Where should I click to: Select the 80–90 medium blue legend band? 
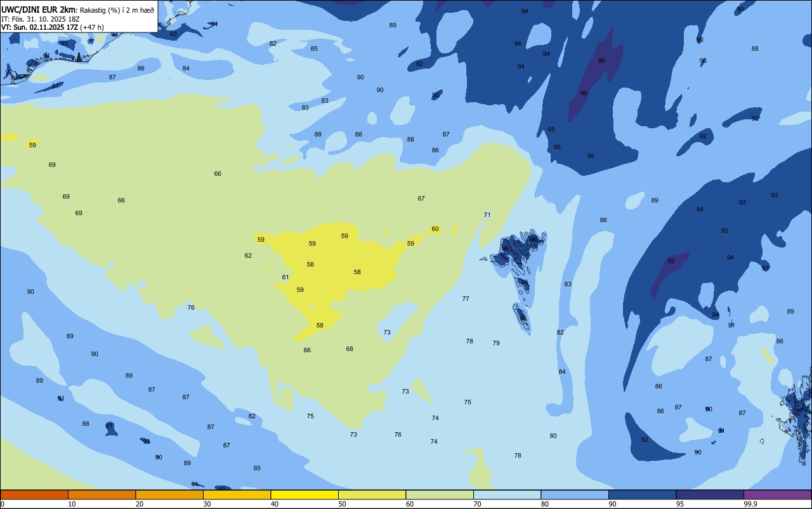pos(575,494)
